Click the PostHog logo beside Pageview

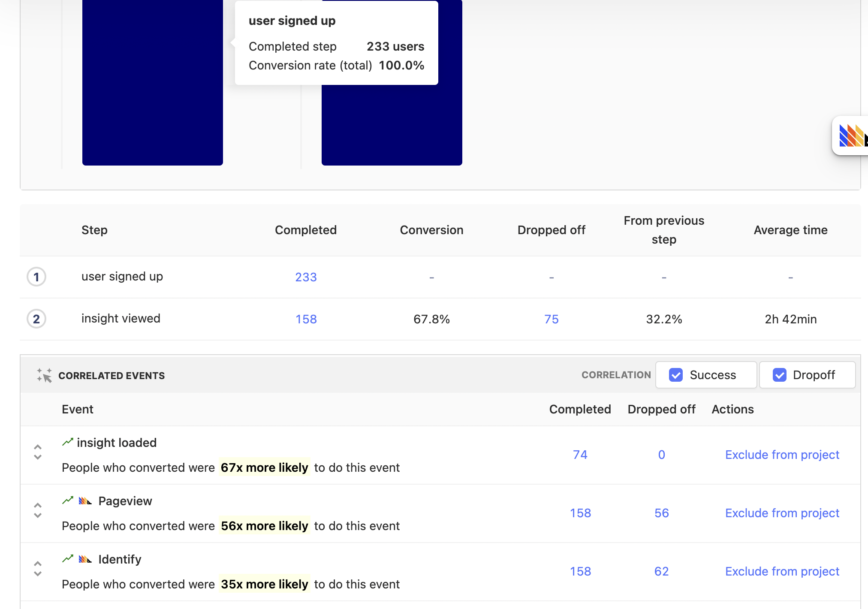[x=85, y=501]
